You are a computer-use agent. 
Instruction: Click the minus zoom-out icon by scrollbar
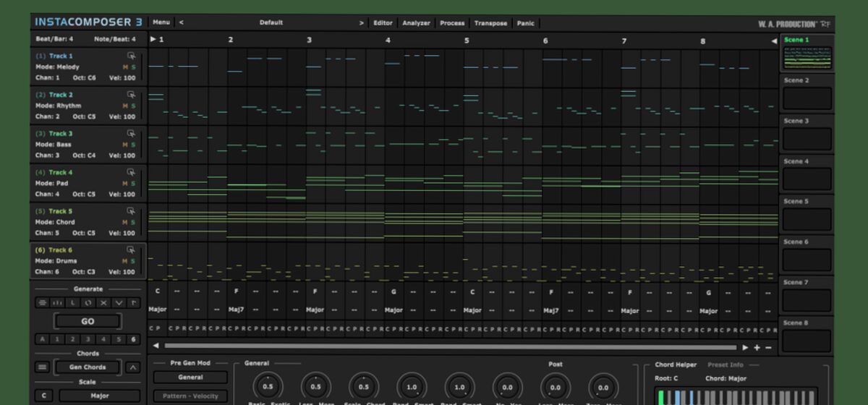[x=768, y=347]
